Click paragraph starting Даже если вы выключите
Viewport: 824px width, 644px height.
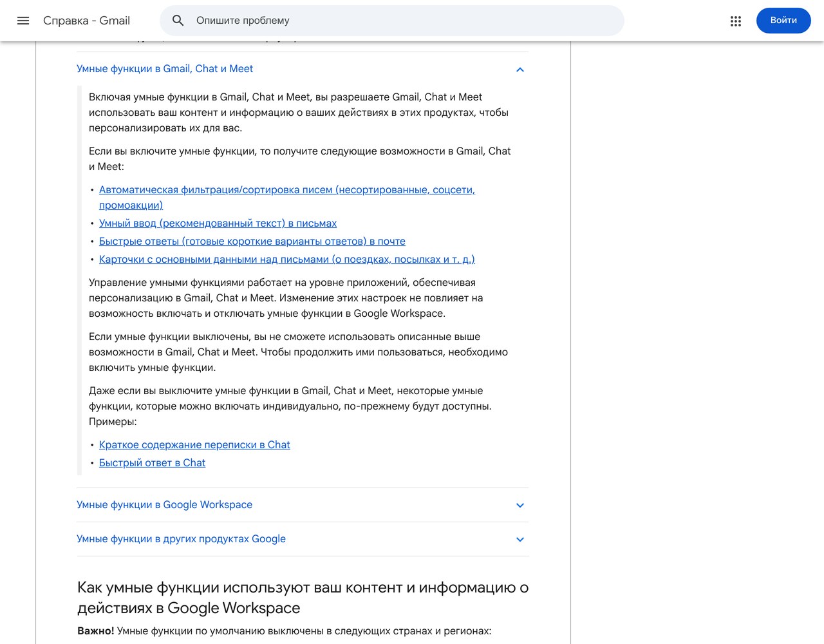pos(290,406)
